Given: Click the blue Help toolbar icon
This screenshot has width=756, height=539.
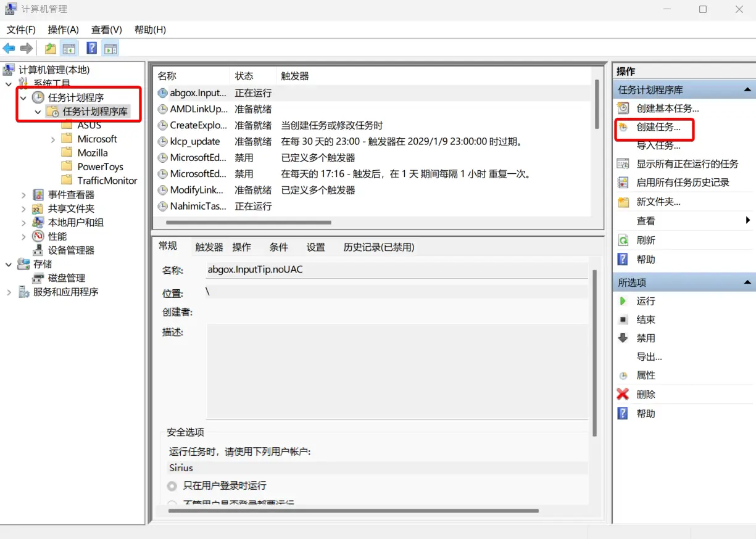Looking at the screenshot, I should [91, 48].
